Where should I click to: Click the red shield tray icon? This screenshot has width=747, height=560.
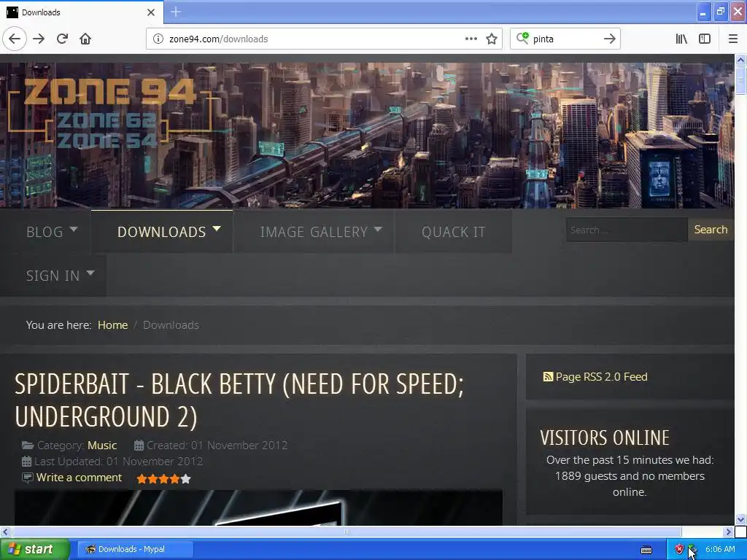(679, 549)
